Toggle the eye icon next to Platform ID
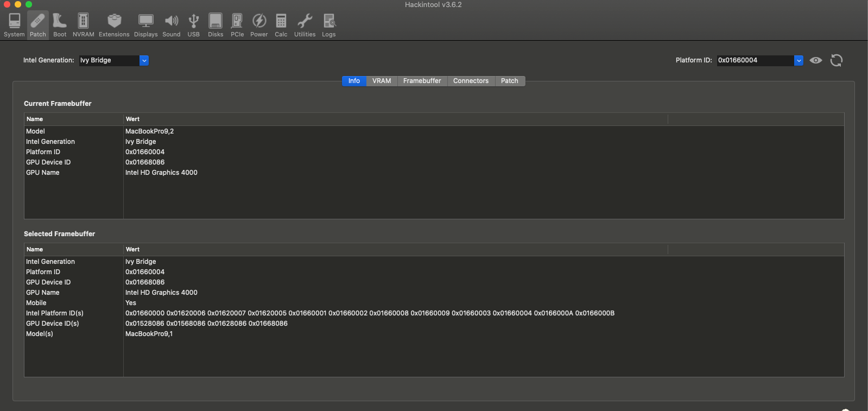868x411 pixels. [x=816, y=60]
